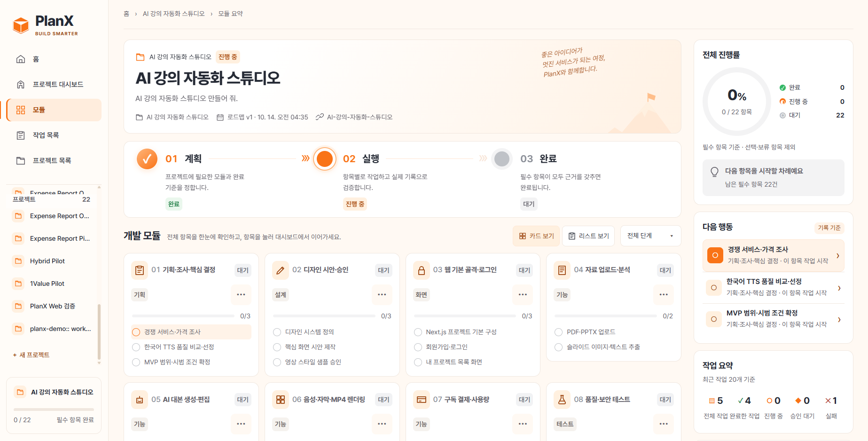The image size is (868, 441).
Task: Click the 02 디자인 시안 pencil icon
Action: coord(281,270)
